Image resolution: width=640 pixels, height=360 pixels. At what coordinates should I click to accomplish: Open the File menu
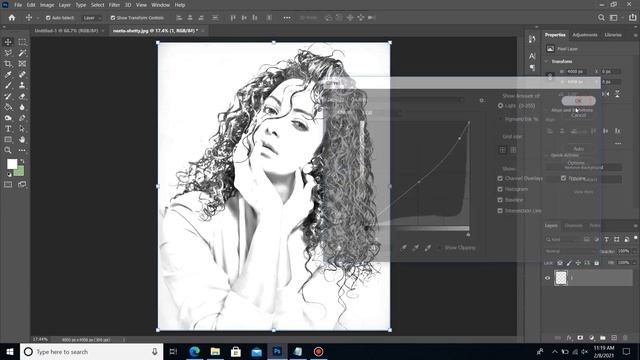tap(18, 5)
